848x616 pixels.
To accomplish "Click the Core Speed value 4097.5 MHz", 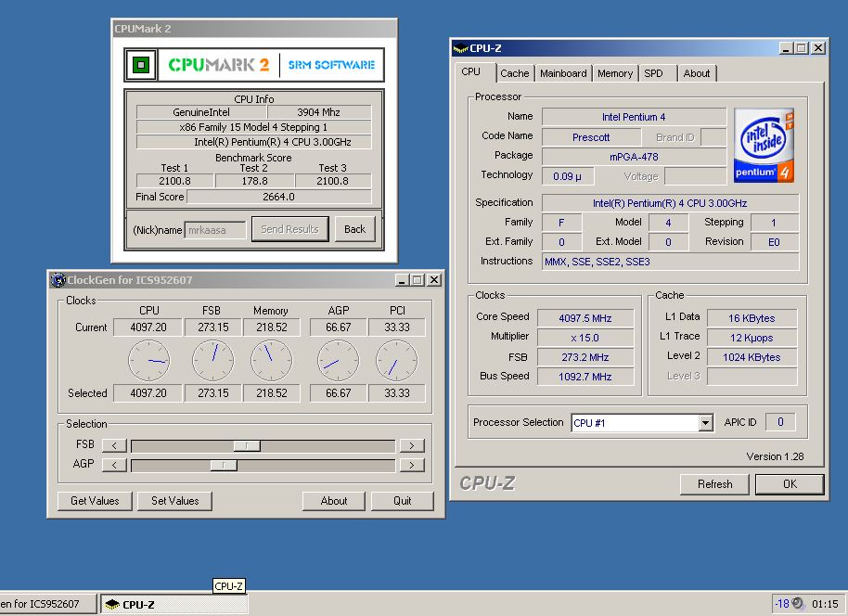I will tap(585, 318).
